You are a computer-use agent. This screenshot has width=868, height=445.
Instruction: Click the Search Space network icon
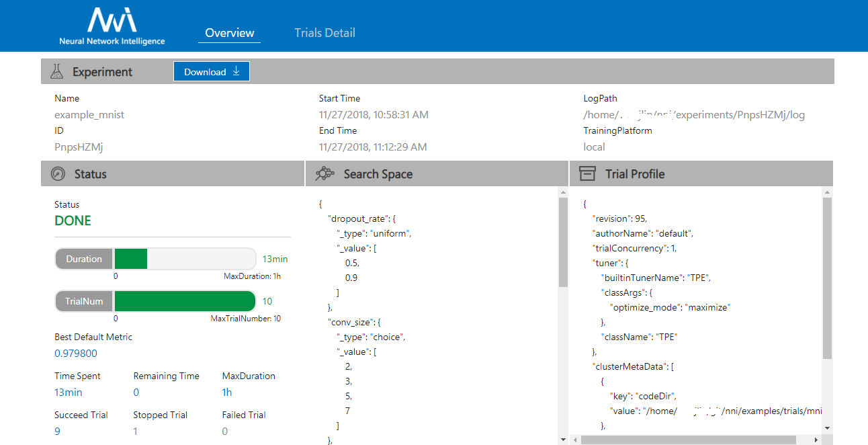tap(325, 174)
